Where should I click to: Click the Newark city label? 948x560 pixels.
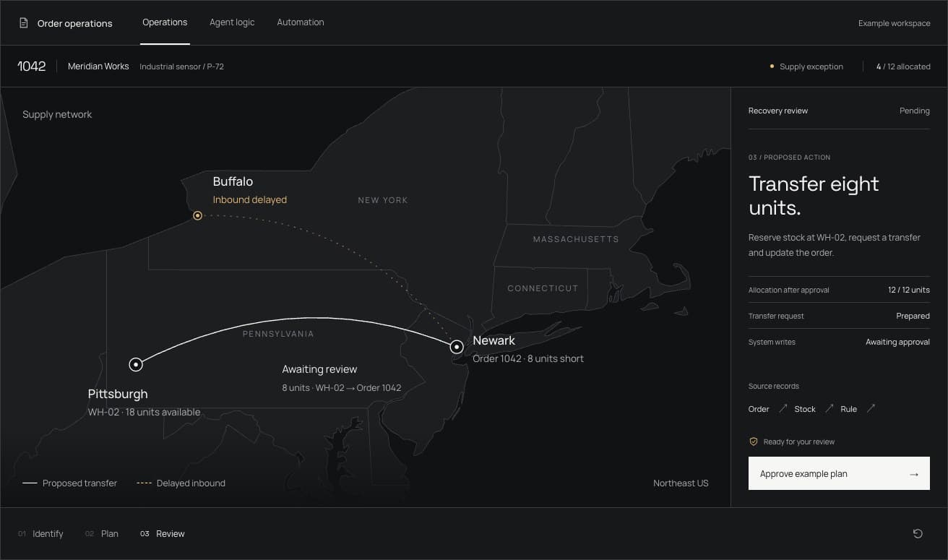click(x=494, y=340)
